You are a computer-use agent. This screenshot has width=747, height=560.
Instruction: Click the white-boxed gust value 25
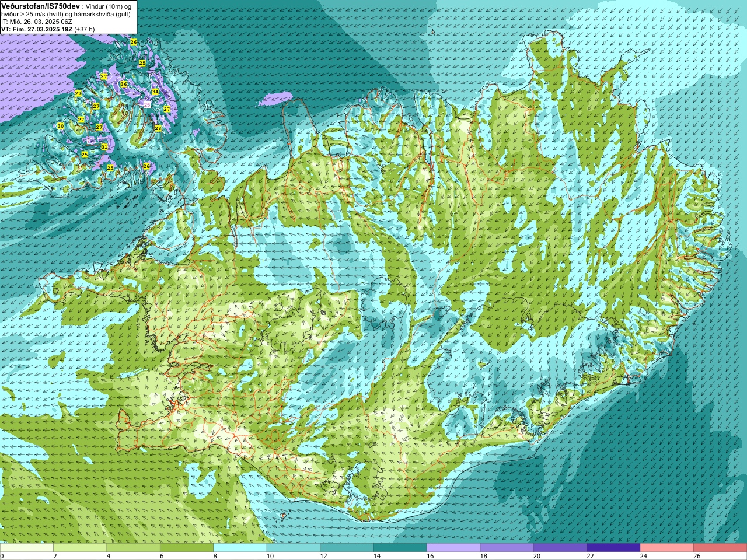(147, 104)
